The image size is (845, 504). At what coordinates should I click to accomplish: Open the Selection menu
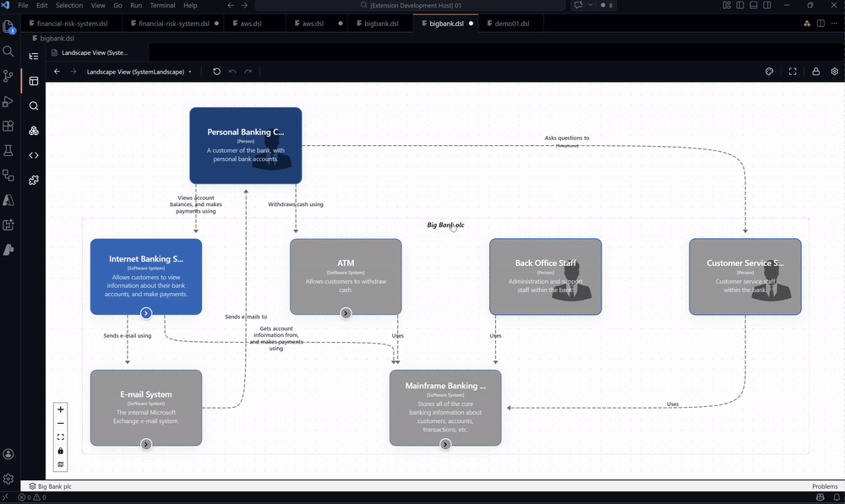coord(69,5)
